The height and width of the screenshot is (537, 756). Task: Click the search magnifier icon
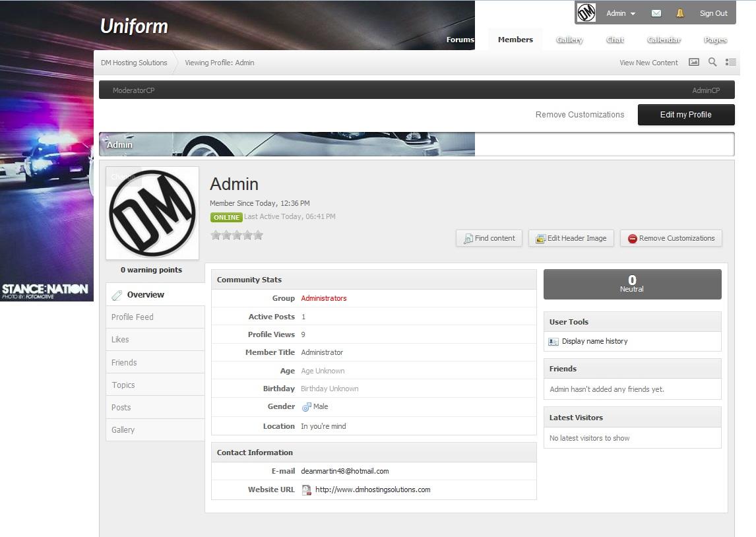712,62
